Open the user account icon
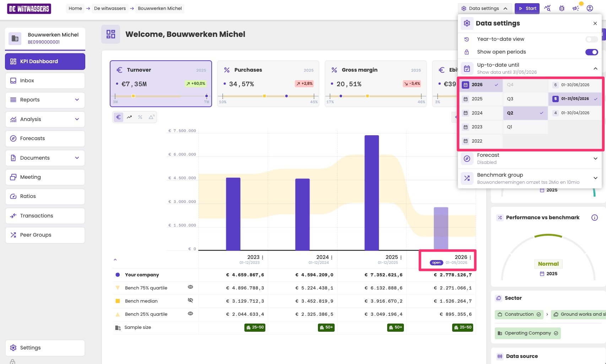The image size is (606, 364). click(x=590, y=8)
